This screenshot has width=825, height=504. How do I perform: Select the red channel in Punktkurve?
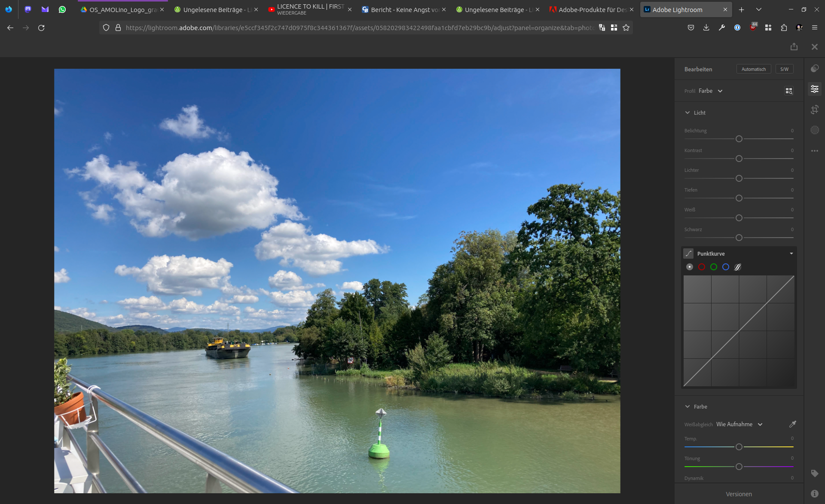pos(702,267)
